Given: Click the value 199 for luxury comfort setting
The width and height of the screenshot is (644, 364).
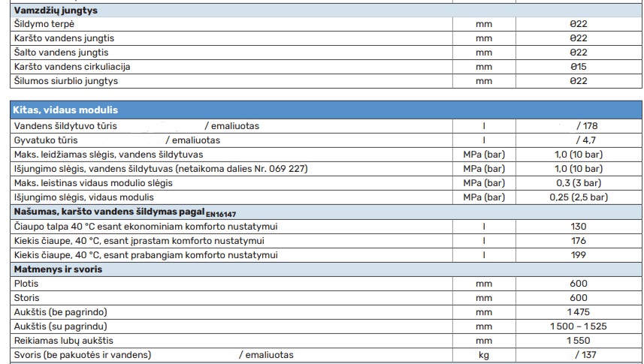Looking at the screenshot, I should point(578,254).
